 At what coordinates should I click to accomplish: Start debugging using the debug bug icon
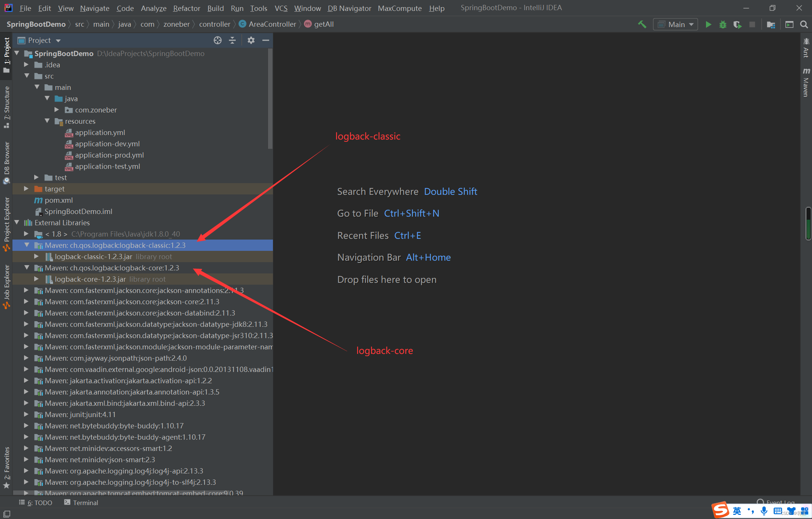[x=723, y=24]
